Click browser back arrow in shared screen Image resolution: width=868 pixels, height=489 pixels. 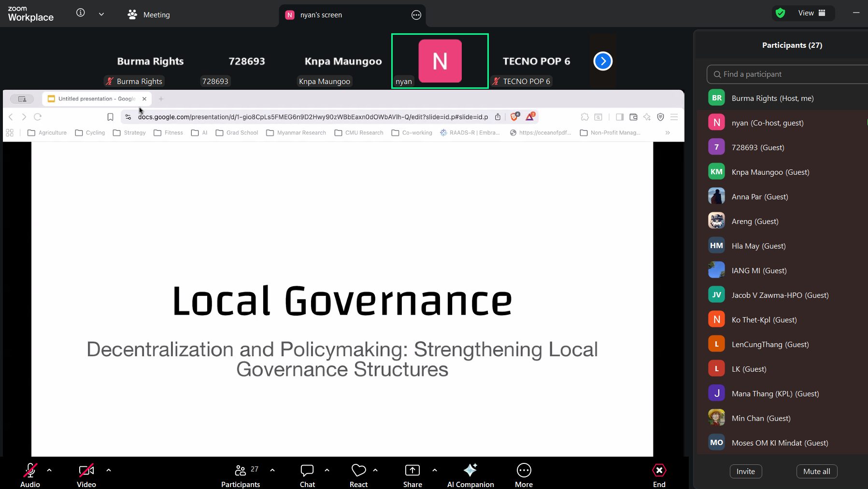11,117
